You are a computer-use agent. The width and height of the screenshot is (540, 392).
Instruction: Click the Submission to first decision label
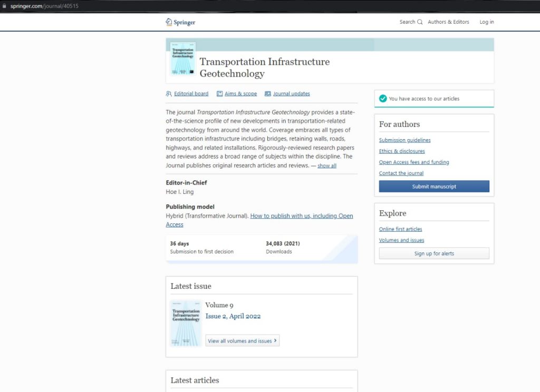(202, 251)
